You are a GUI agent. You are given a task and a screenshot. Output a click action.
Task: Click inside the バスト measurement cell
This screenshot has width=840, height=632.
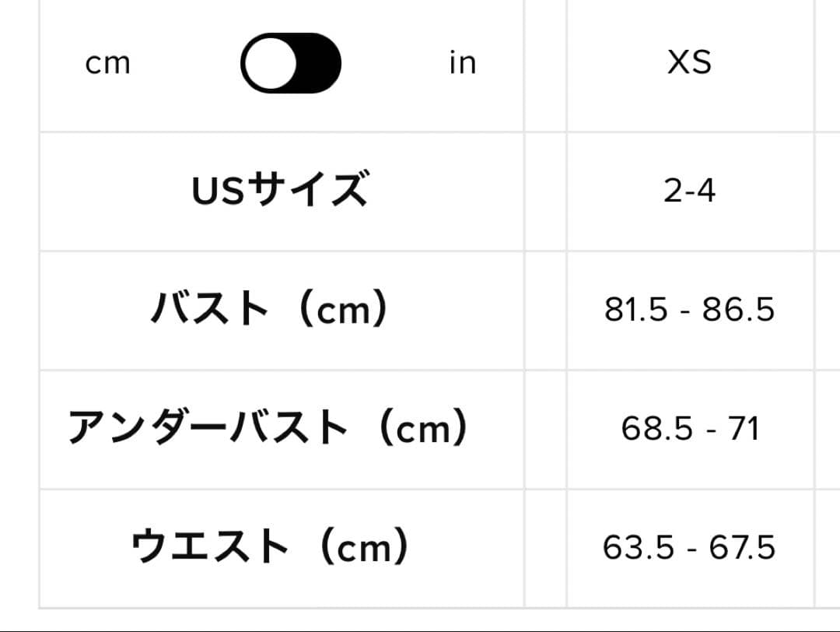[690, 310]
